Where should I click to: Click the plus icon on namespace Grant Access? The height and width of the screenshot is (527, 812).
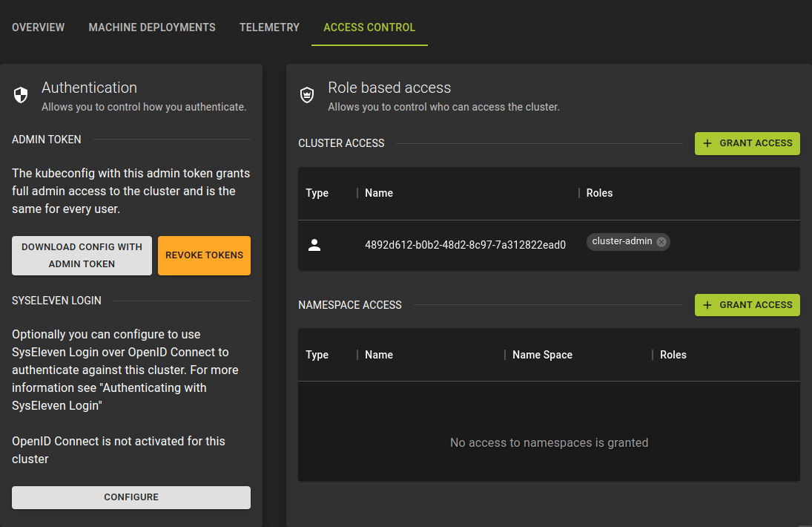(x=706, y=305)
